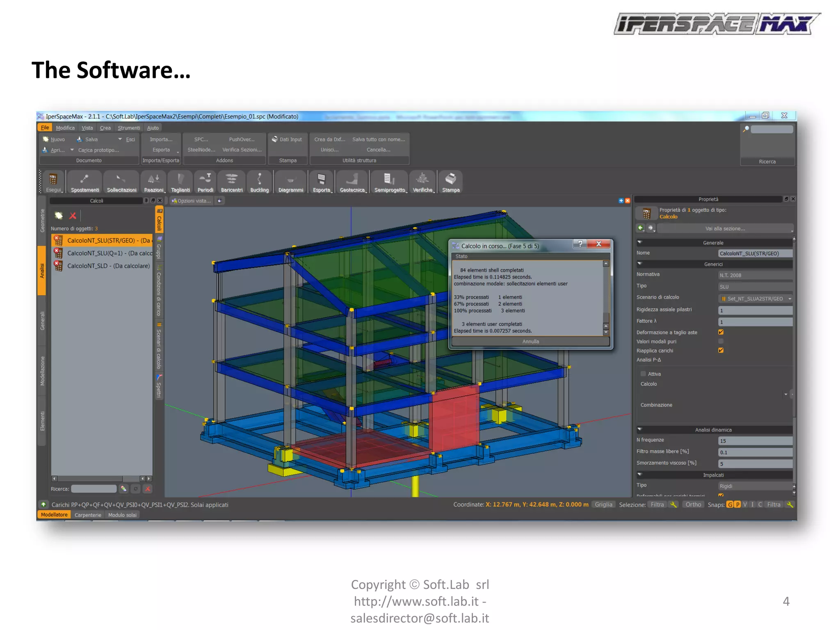840x630 pixels.
Task: Uncheck Riapplica carichi checkbox
Action: click(x=721, y=350)
